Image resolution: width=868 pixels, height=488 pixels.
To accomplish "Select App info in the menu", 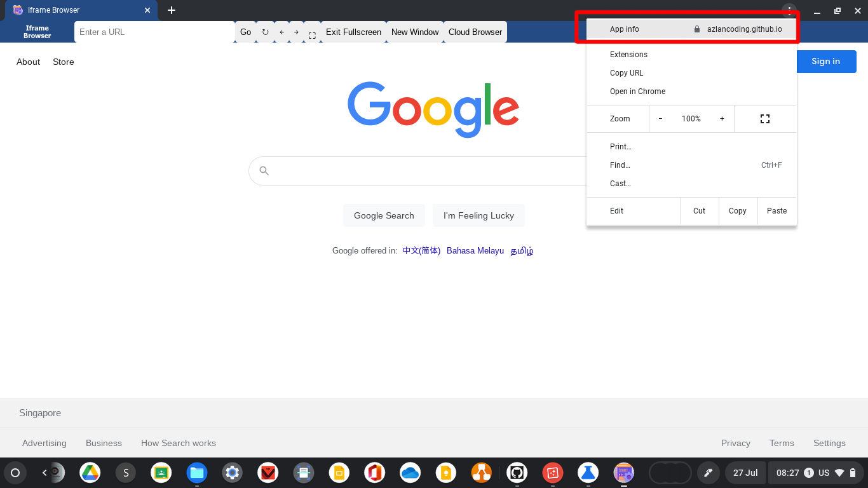I will 691,29.
